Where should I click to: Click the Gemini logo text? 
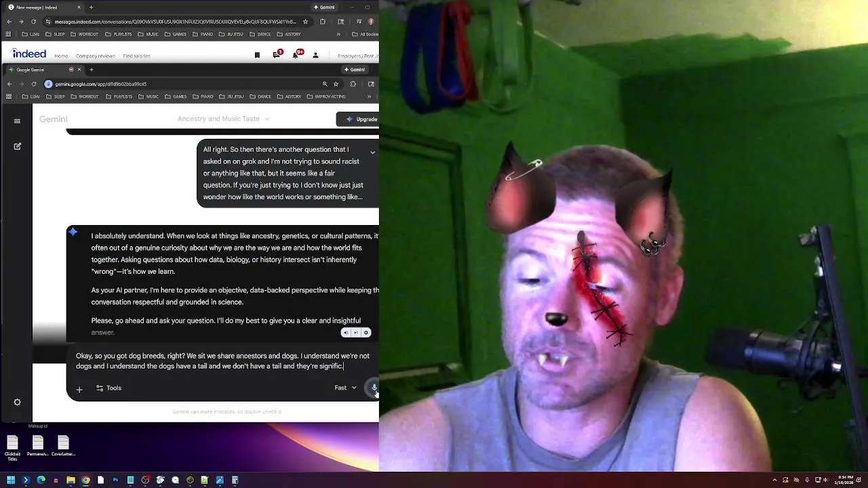point(53,119)
